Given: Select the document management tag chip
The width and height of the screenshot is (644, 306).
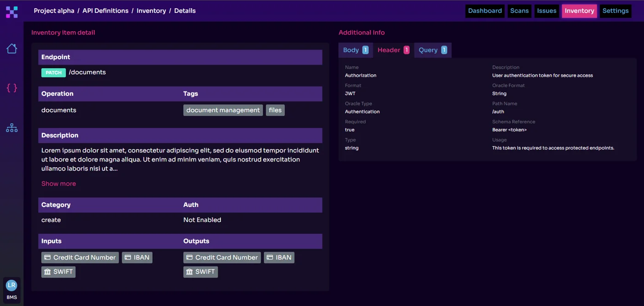Looking at the screenshot, I should [x=223, y=110].
